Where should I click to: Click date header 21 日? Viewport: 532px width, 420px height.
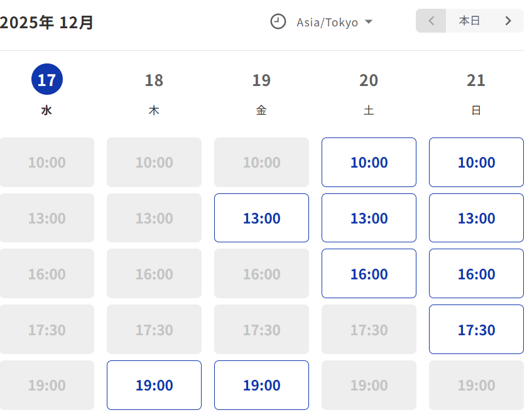point(476,80)
